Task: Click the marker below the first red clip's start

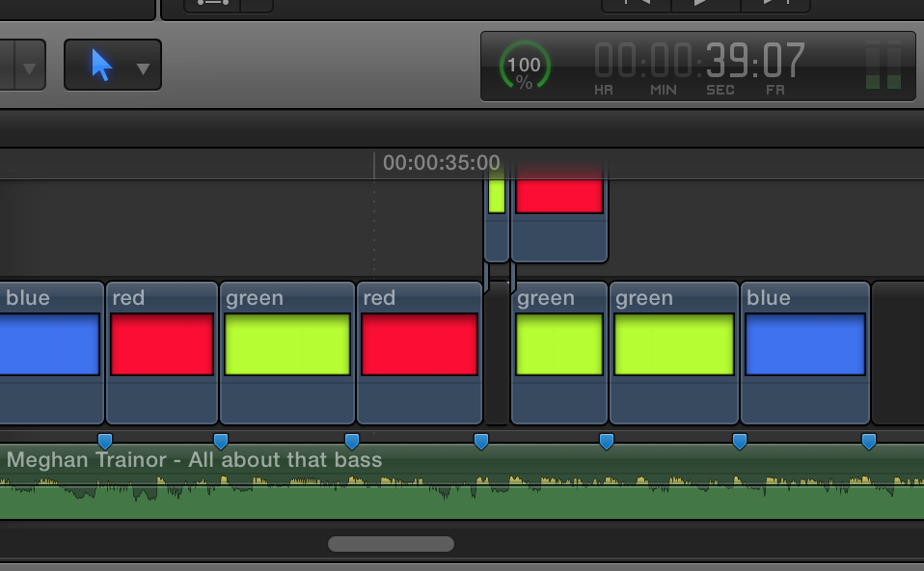Action: pos(105,442)
